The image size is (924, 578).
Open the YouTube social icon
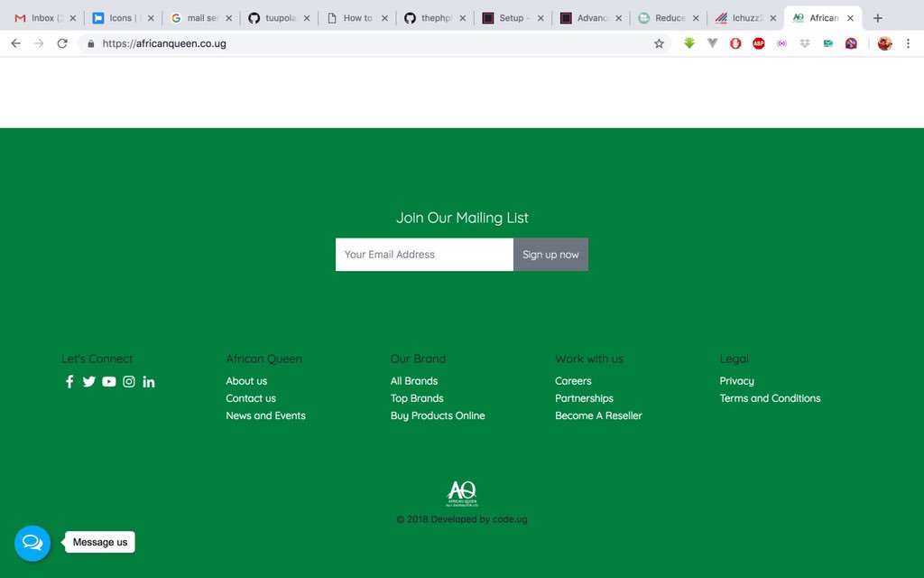pyautogui.click(x=109, y=382)
